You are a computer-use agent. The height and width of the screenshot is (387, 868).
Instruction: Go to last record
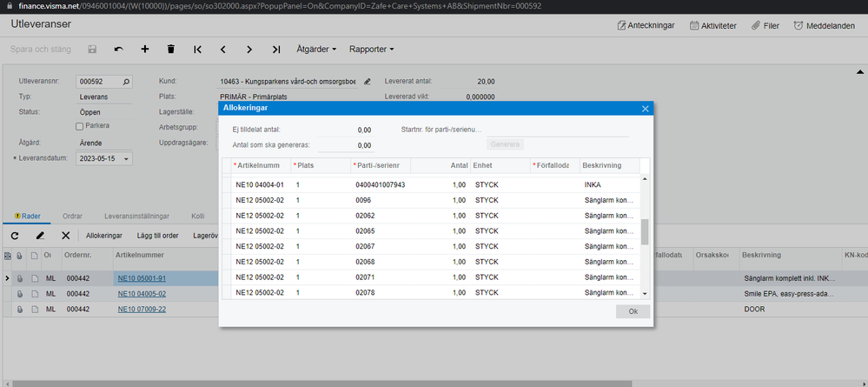(x=275, y=50)
